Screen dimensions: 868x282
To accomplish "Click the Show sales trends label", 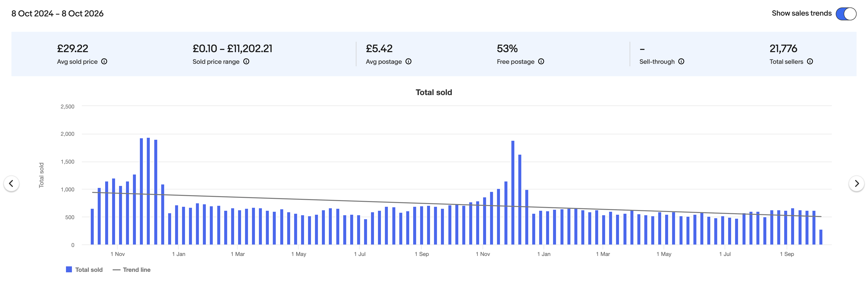I will point(802,13).
